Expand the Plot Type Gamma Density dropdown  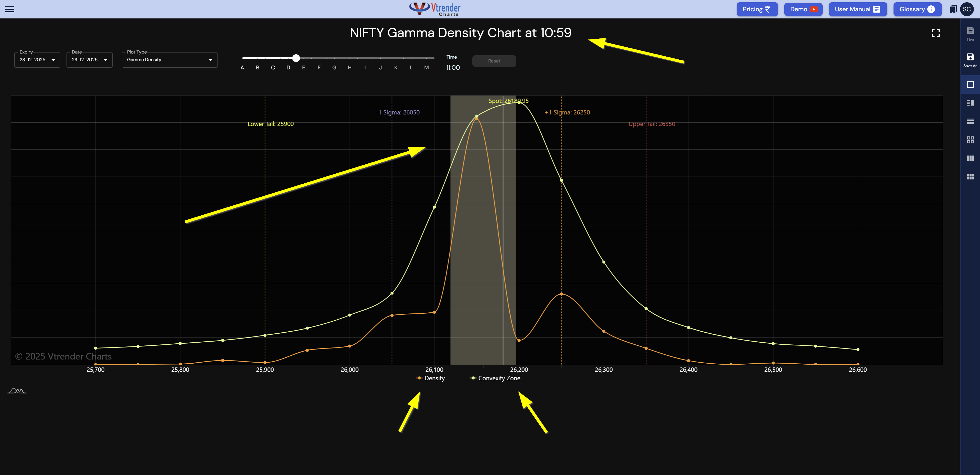[169, 60]
